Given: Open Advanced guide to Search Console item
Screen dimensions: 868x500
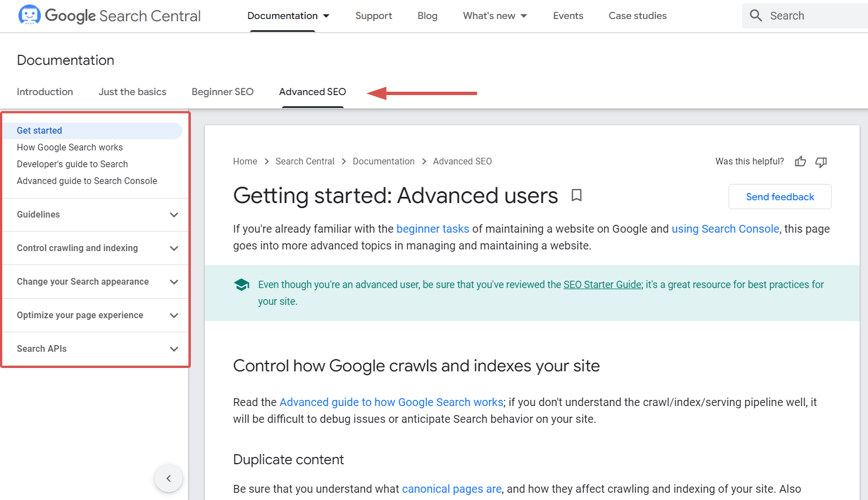Looking at the screenshot, I should coord(87,181).
